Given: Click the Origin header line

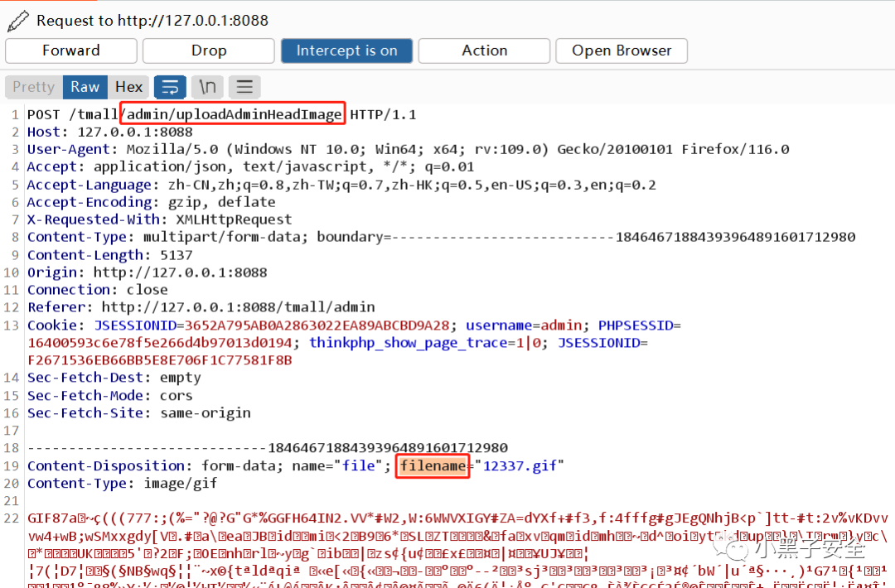Looking at the screenshot, I should point(148,272).
